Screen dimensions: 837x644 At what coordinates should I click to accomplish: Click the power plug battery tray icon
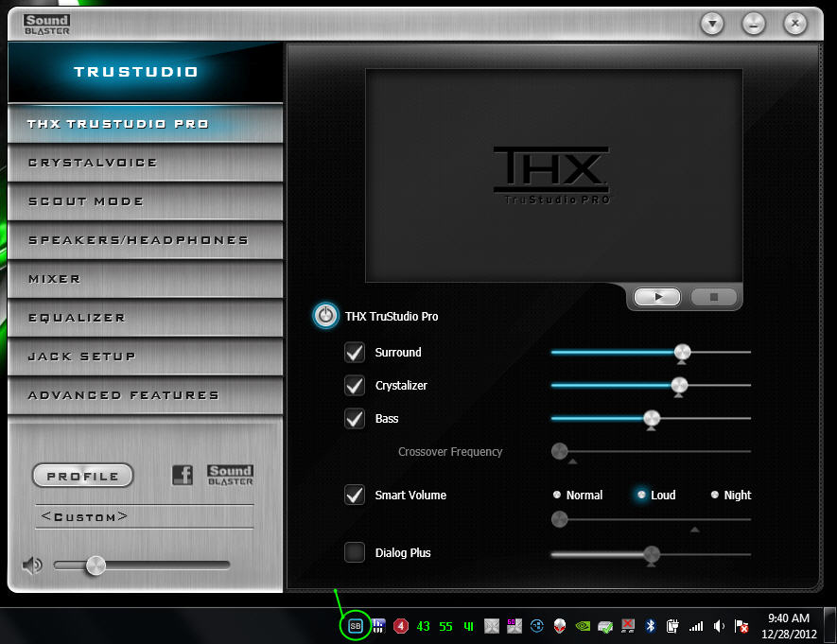click(x=672, y=626)
